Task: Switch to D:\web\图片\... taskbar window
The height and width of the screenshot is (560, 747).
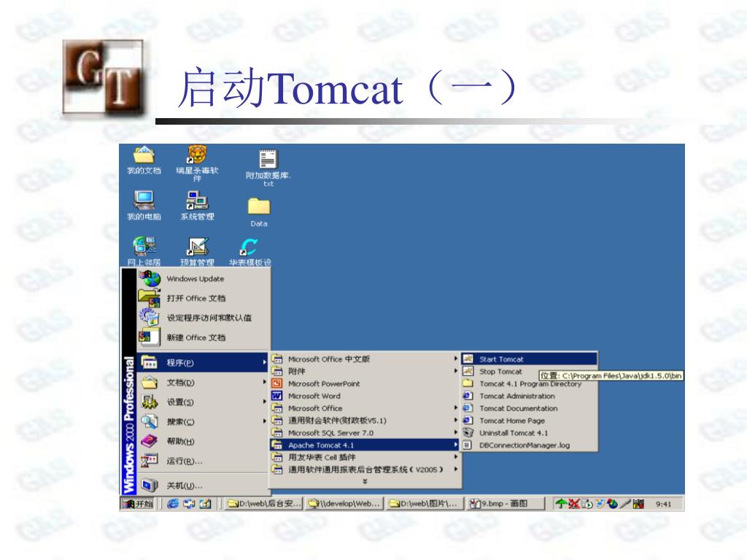Action: coord(425,503)
